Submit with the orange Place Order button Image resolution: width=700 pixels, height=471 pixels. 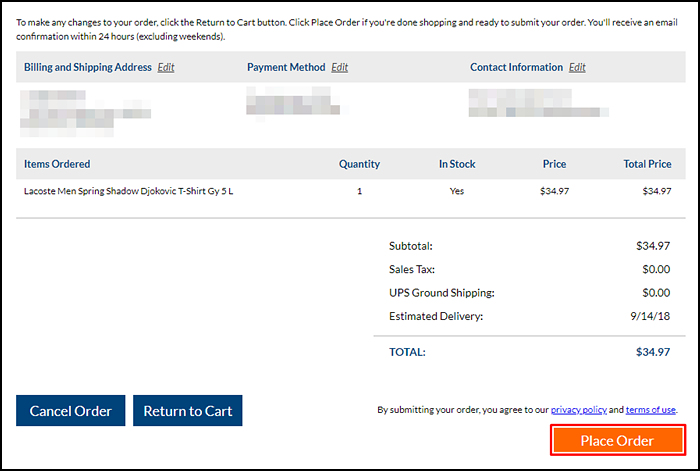tap(617, 440)
